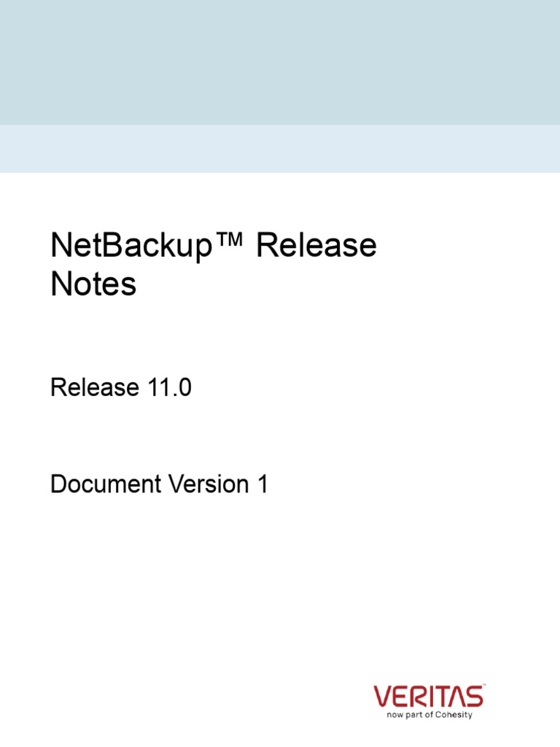The height and width of the screenshot is (747, 560).
Task: Click the word "Release" before 11.0
Action: pos(94,387)
